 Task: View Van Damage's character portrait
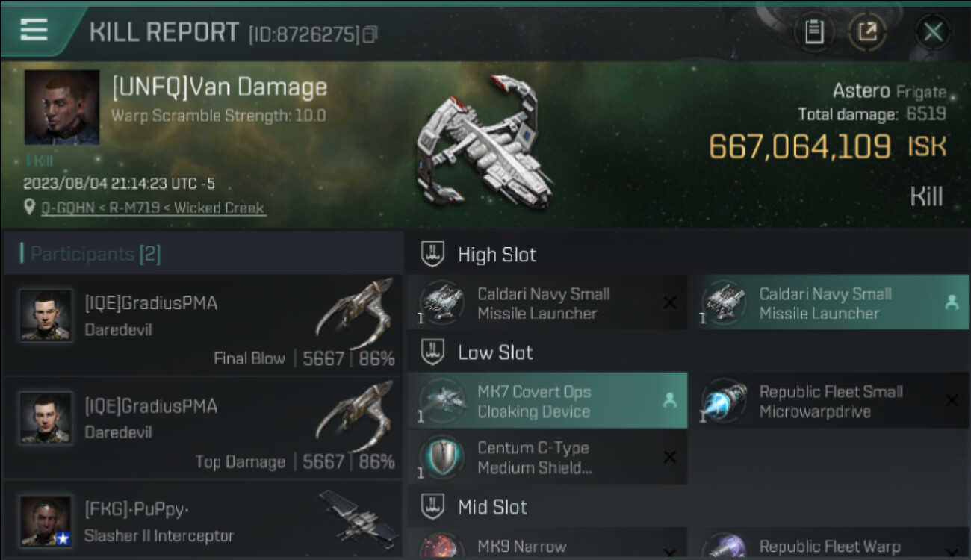61,107
